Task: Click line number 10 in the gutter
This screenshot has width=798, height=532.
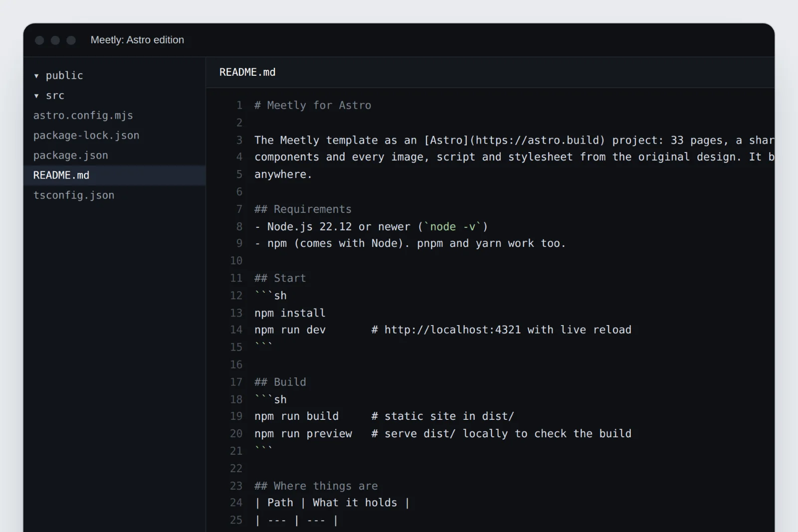Action: click(236, 261)
